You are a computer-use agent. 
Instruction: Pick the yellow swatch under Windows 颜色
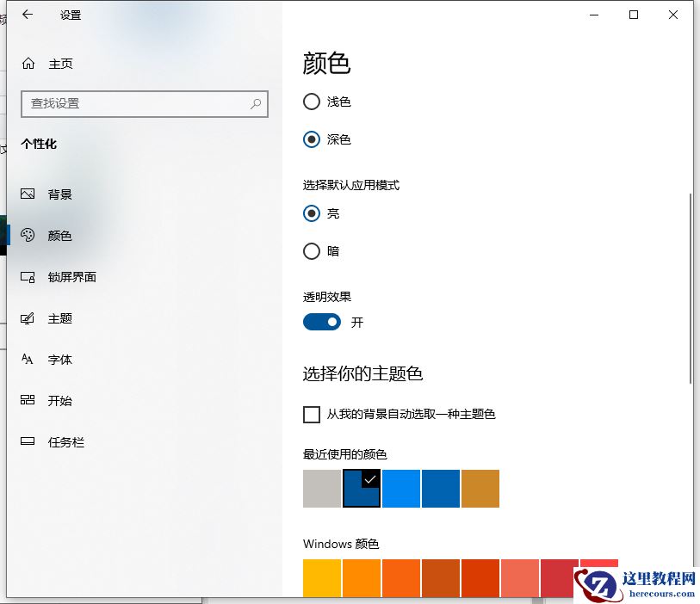pyautogui.click(x=321, y=579)
